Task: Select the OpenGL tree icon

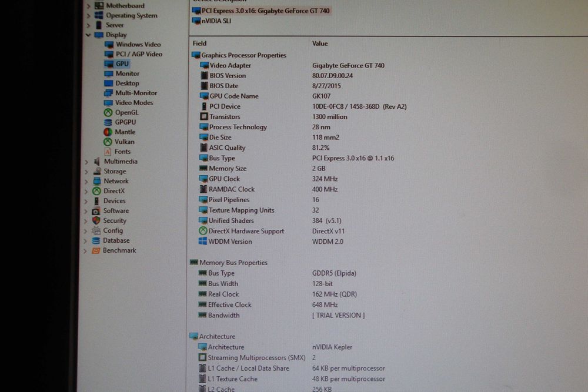Action: coord(108,112)
